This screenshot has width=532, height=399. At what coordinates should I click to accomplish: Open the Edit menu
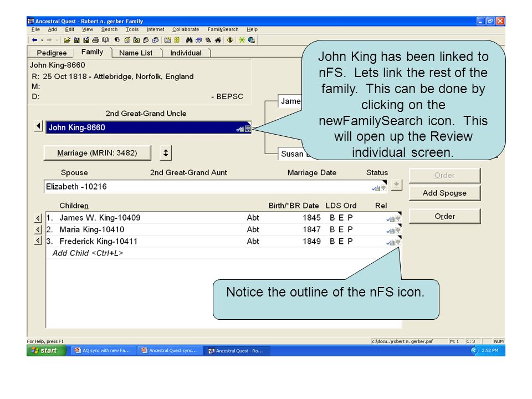(x=70, y=29)
